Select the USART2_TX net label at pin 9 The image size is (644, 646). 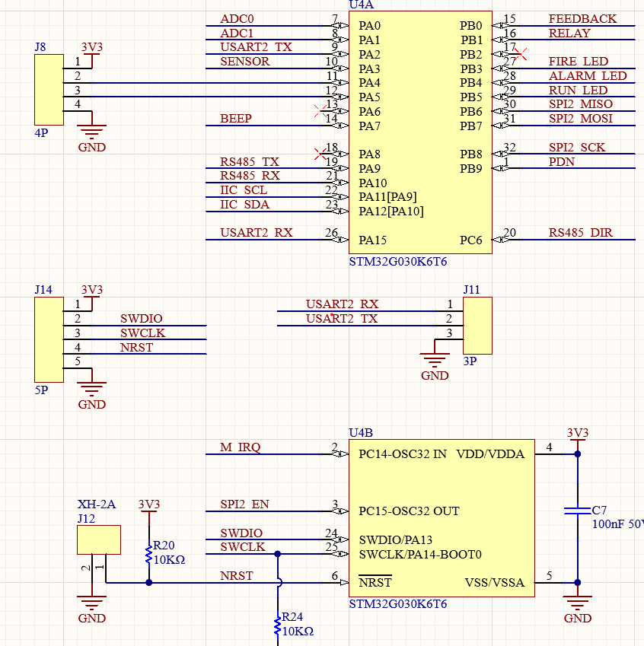(256, 47)
